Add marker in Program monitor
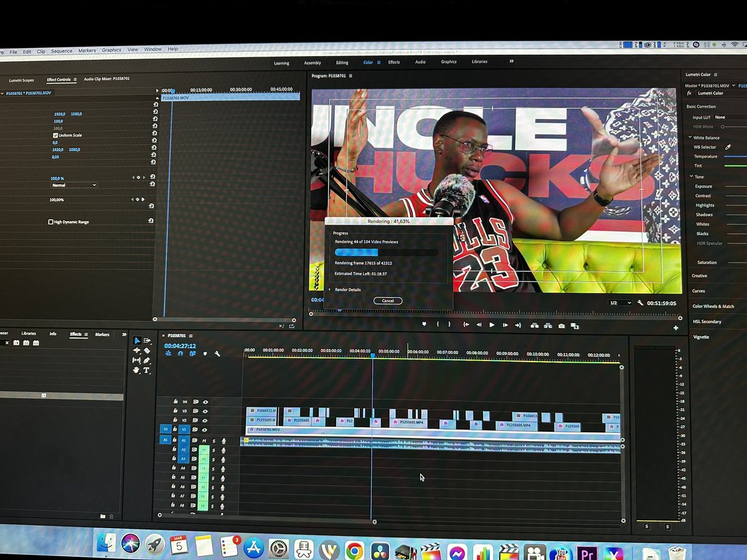Viewport: 747px width, 560px height. coord(424,324)
